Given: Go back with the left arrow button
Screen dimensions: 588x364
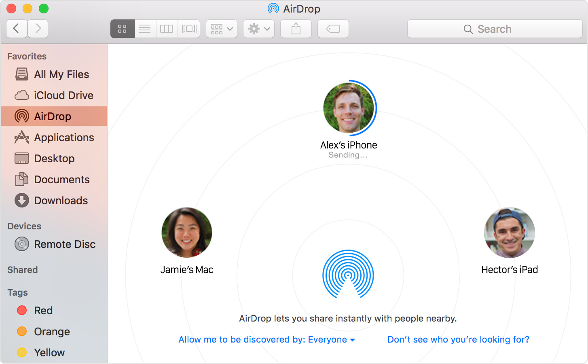Looking at the screenshot, I should pyautogui.click(x=17, y=29).
